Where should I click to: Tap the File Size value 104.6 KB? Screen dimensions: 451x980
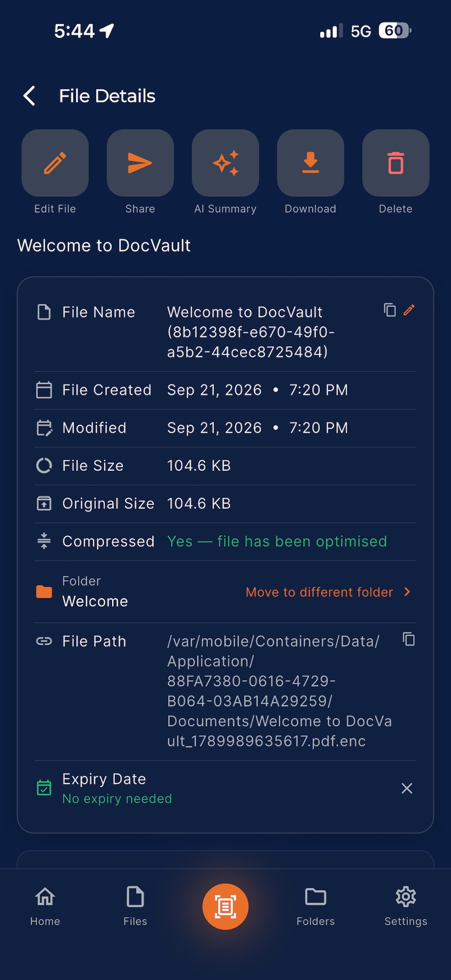click(199, 465)
